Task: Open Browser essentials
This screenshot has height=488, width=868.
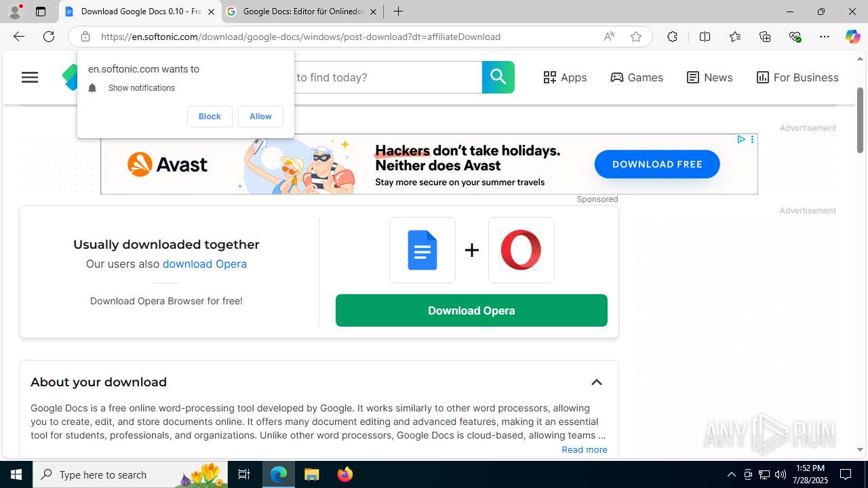Action: pos(795,37)
